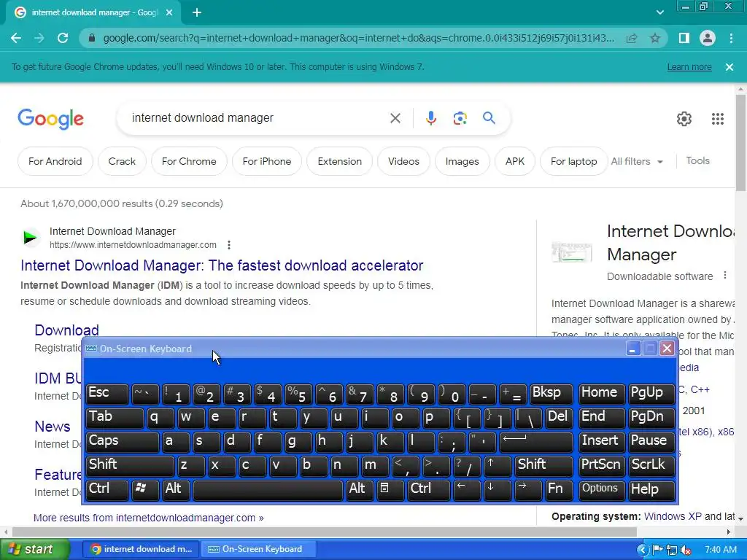Open the fastest download accelerator result title
Viewport: 747px width, 560px height.
222,265
